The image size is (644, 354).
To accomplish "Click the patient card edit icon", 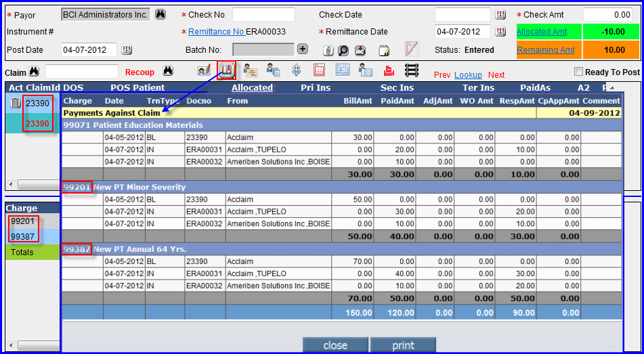I will click(x=204, y=70).
